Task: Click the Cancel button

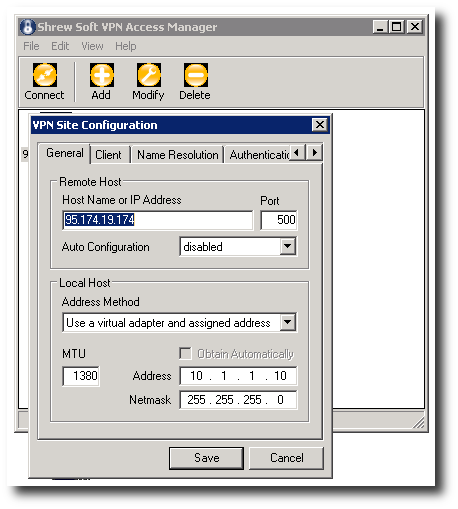Action: (287, 458)
